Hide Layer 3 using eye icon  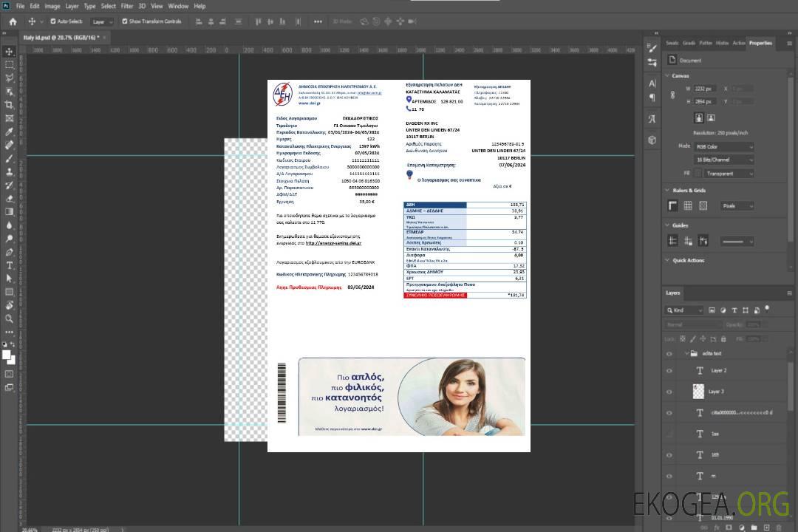point(669,391)
